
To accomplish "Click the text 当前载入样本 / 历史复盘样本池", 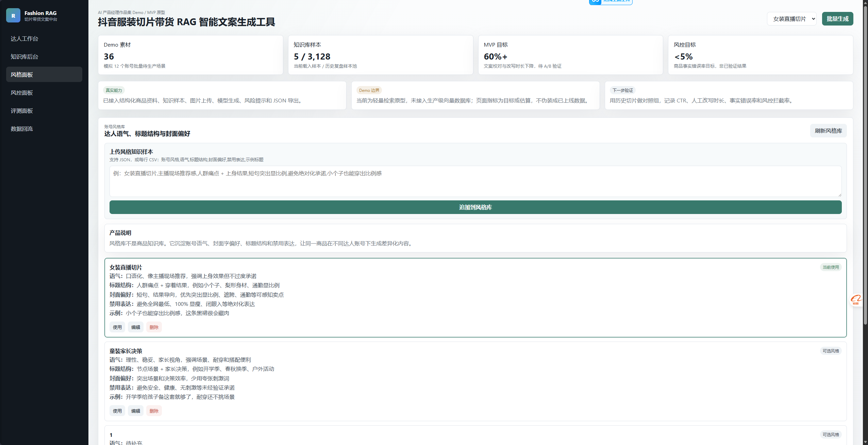I will tap(325, 66).
